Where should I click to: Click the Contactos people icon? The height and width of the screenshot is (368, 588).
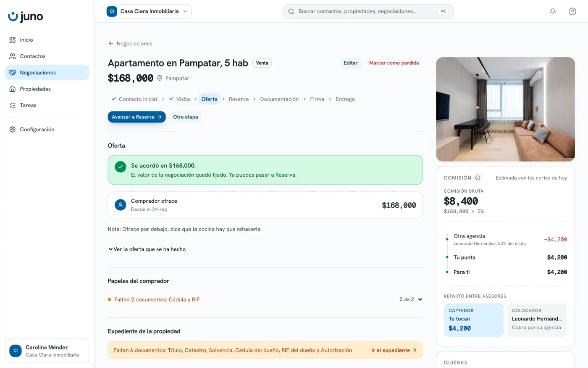[x=12, y=56]
